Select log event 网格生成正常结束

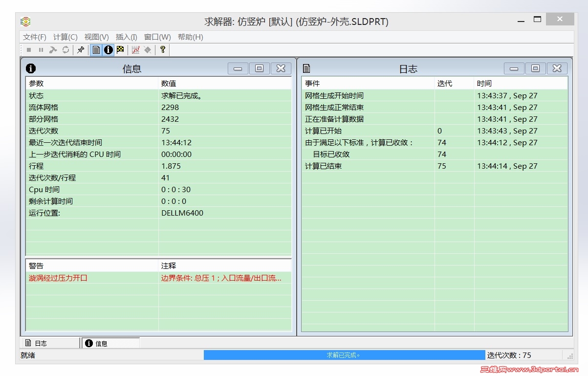[435, 108]
